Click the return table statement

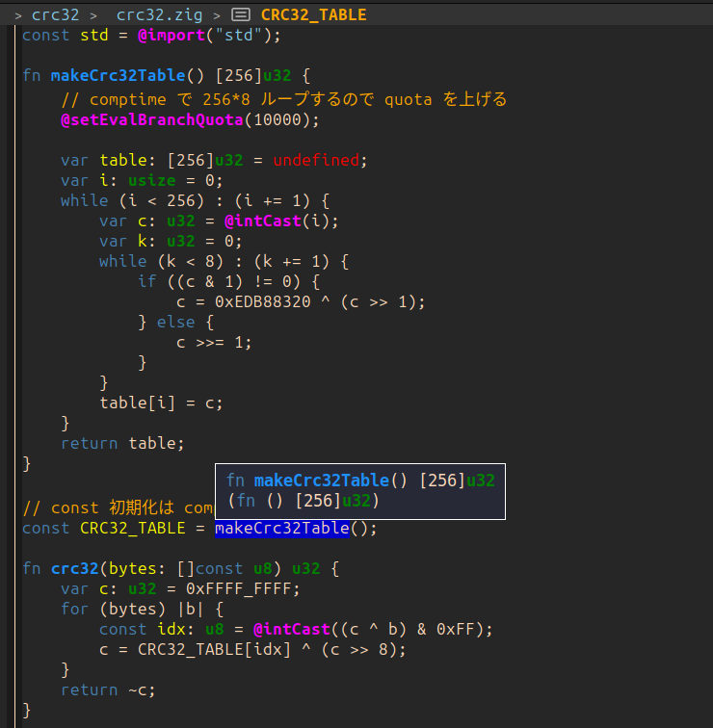pos(121,443)
